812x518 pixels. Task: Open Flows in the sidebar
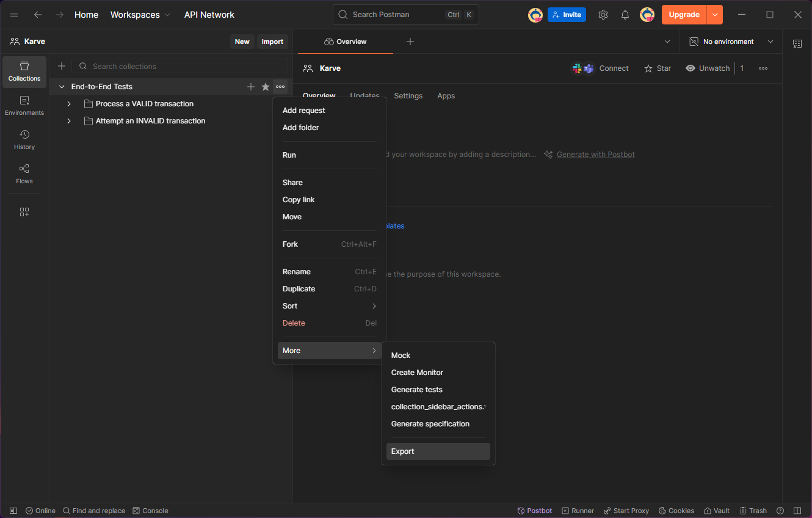tap(24, 174)
